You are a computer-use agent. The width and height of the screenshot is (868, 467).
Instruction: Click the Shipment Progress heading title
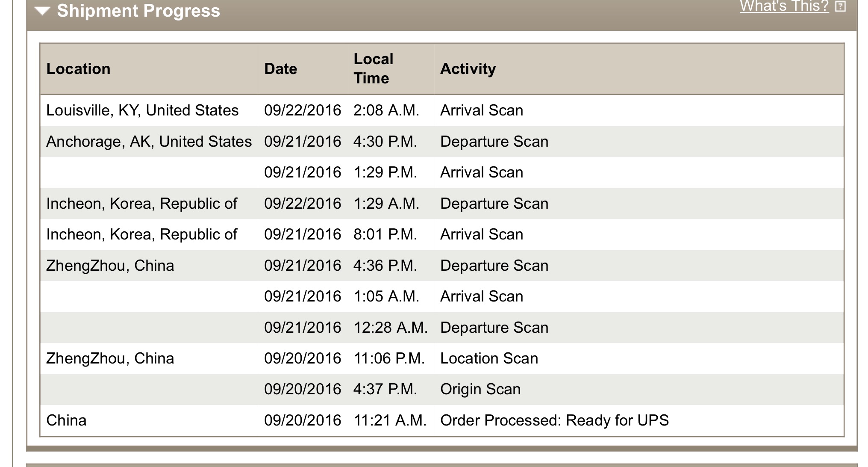coord(138,11)
